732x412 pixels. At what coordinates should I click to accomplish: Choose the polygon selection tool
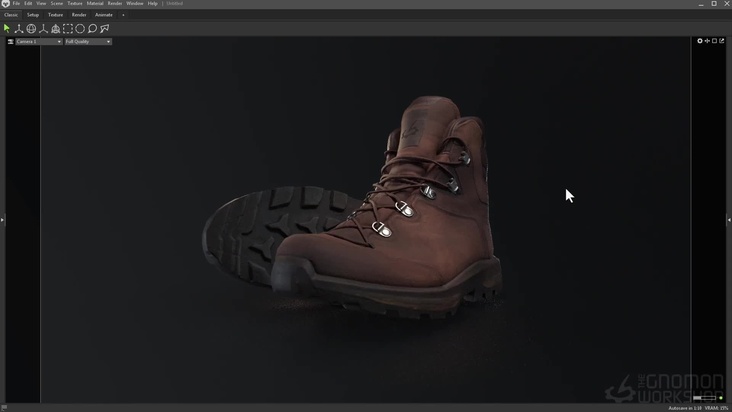coord(105,29)
